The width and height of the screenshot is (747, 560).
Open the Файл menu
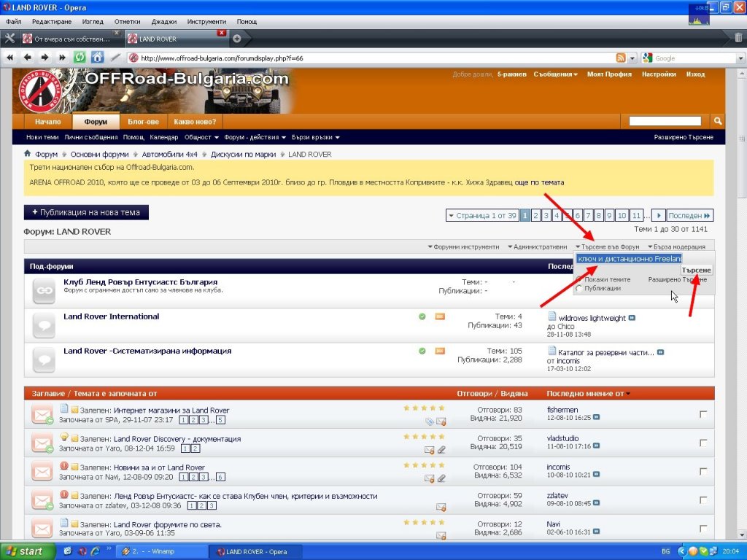14,21
